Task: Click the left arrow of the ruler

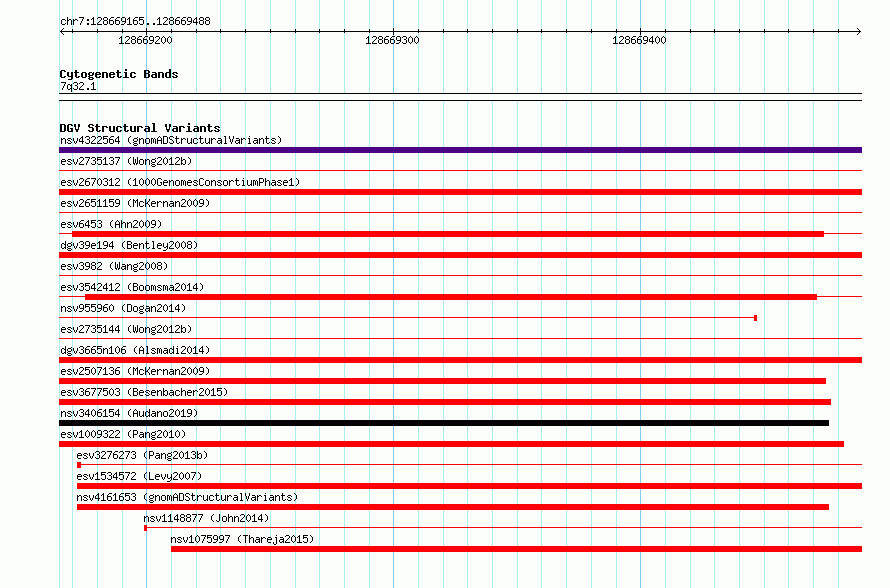Action: click(x=63, y=31)
